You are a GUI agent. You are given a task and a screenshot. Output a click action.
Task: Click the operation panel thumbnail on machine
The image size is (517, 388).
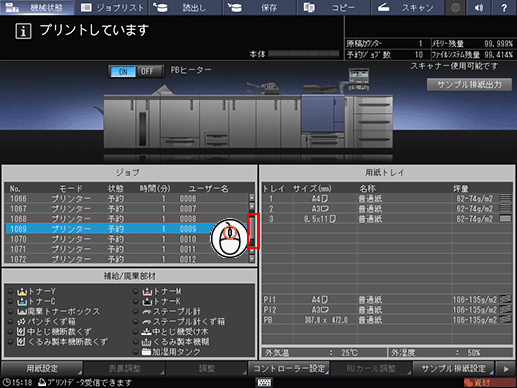[x=359, y=79]
